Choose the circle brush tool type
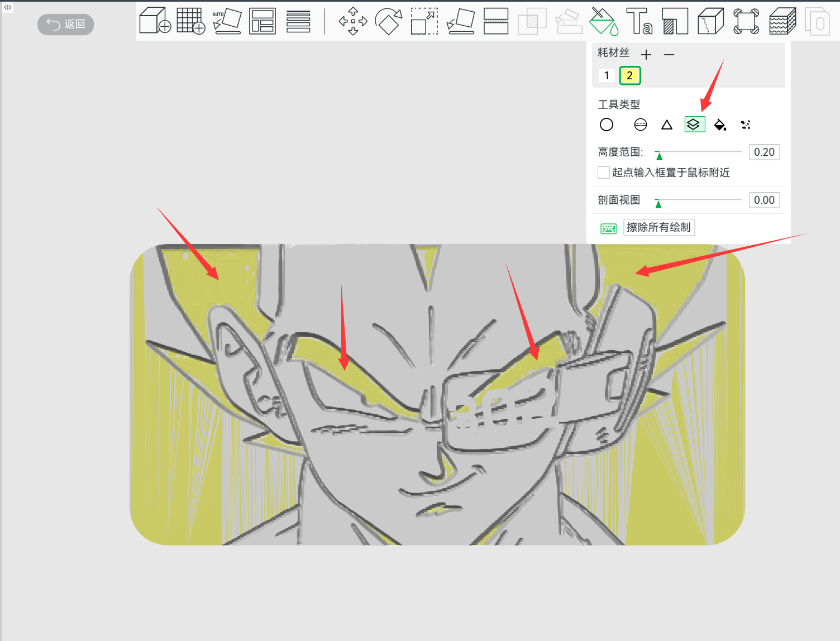The height and width of the screenshot is (641, 840). click(607, 125)
